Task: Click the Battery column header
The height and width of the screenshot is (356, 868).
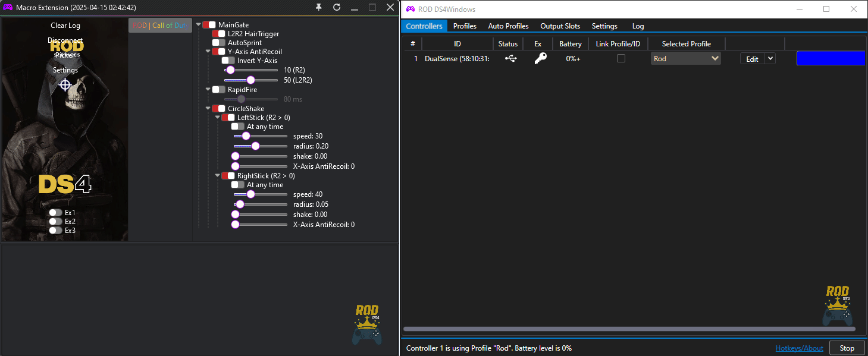Action: coord(571,44)
